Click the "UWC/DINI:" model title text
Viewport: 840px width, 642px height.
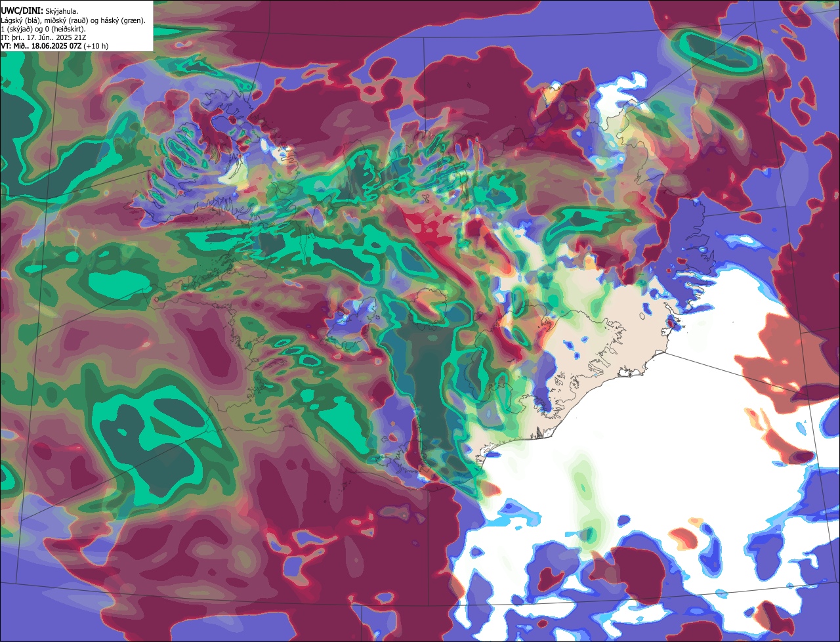(x=22, y=11)
